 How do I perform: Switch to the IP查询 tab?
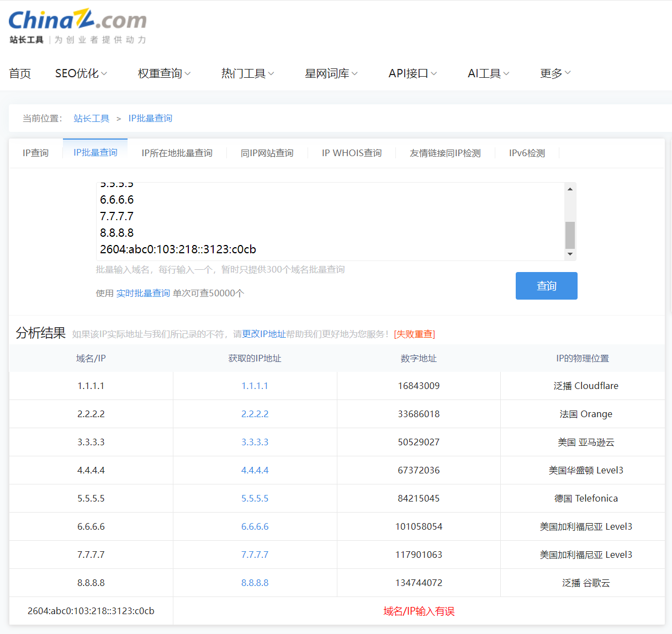click(x=36, y=153)
